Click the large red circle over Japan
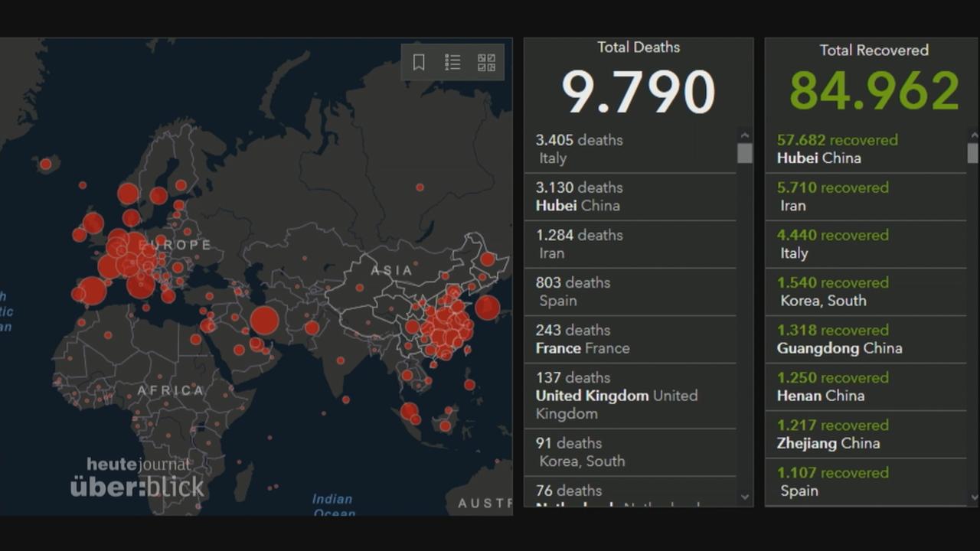The height and width of the screenshot is (551, 980). click(487, 308)
